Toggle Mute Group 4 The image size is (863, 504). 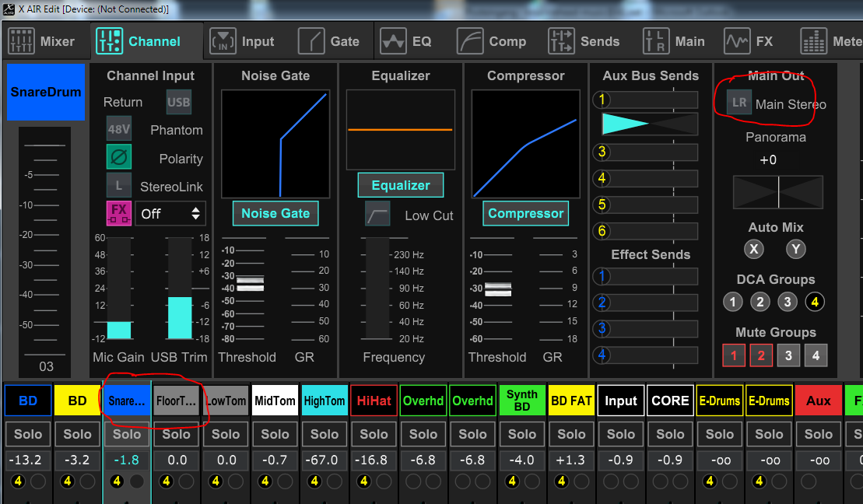816,355
